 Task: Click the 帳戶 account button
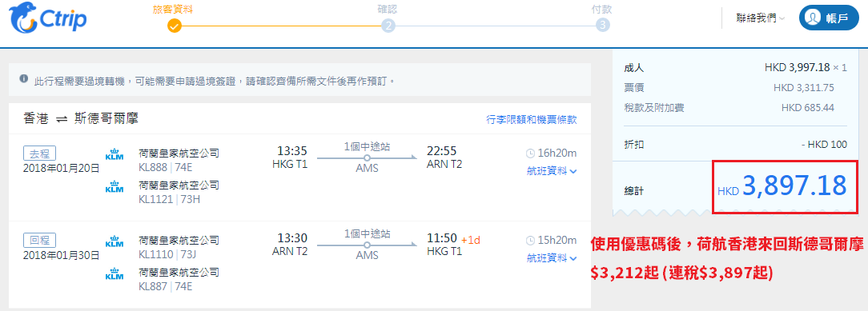(829, 18)
